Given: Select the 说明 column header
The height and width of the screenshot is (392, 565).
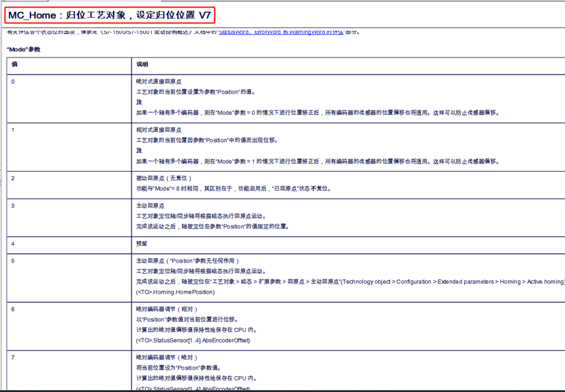Looking at the screenshot, I should click(x=143, y=65).
